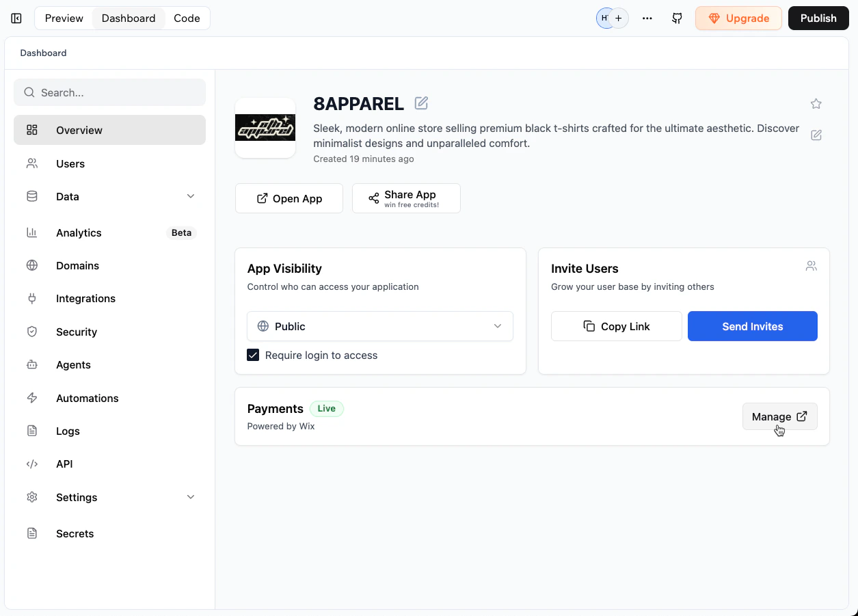This screenshot has width=858, height=616.
Task: Open the three-dots more options menu
Action: pyautogui.click(x=647, y=18)
